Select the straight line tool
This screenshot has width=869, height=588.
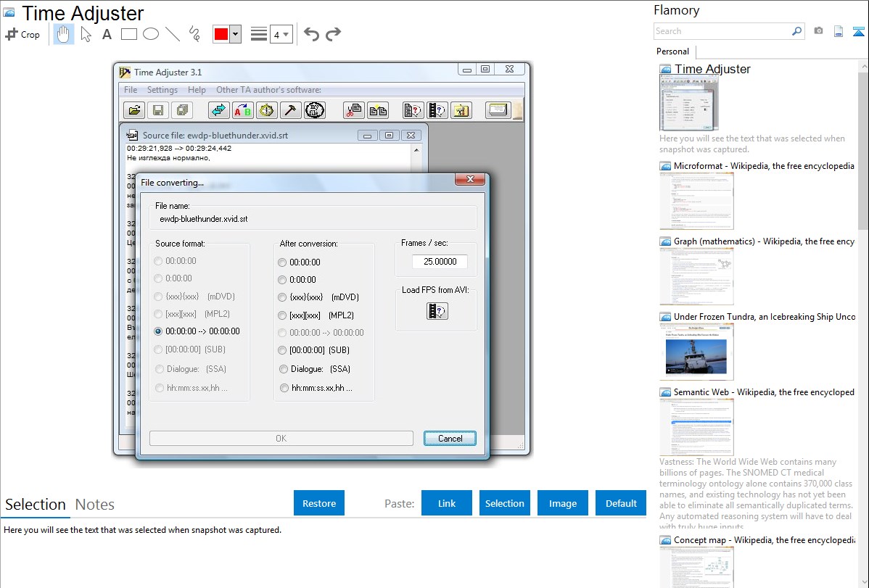pos(173,34)
